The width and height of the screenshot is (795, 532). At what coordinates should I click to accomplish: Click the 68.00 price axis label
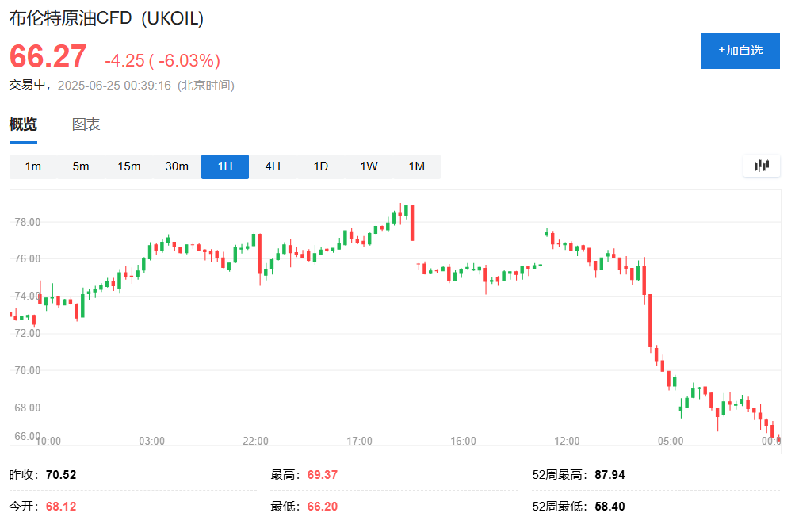[28, 408]
